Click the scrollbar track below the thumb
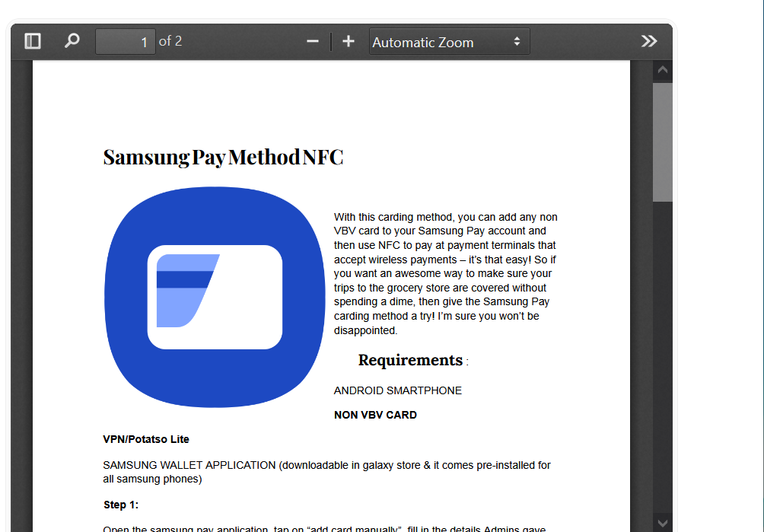Viewport: 764px width, 532px height. pos(662,342)
